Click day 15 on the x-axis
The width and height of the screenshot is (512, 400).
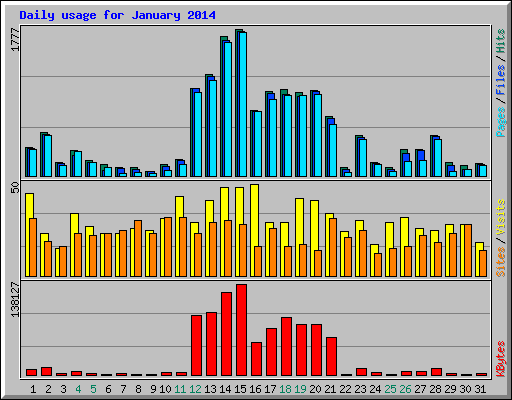[x=240, y=389]
